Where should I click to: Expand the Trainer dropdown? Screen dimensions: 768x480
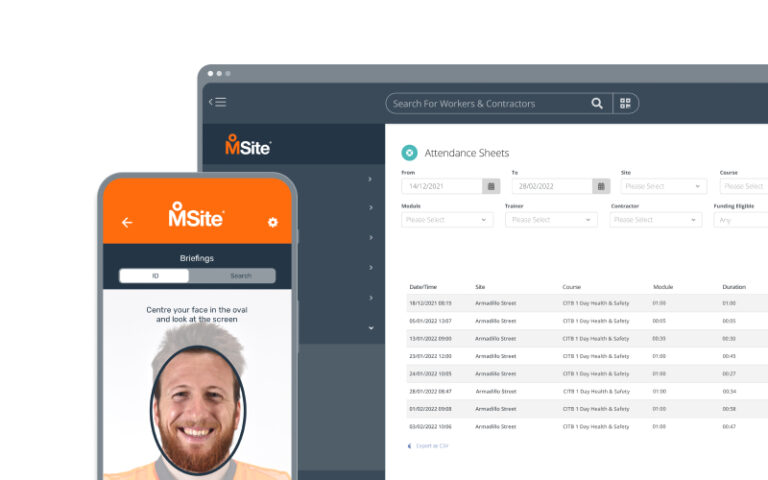551,219
